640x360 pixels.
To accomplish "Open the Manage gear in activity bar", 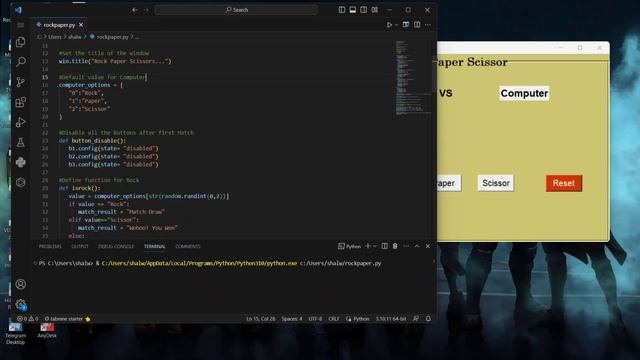I will pos(20,304).
